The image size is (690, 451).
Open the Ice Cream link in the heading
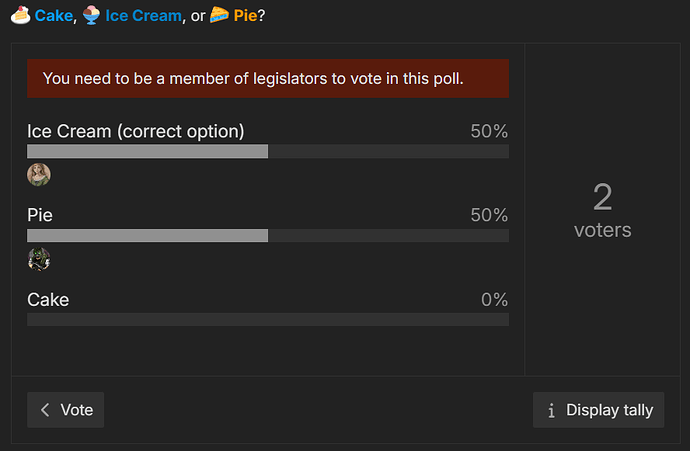pos(145,16)
